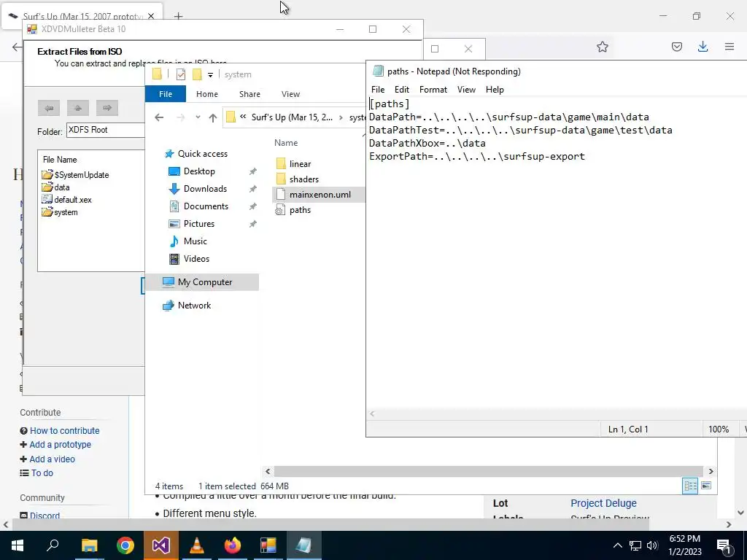Launch VLC from the taskbar
Image resolution: width=747 pixels, height=560 pixels.
[x=197, y=545]
